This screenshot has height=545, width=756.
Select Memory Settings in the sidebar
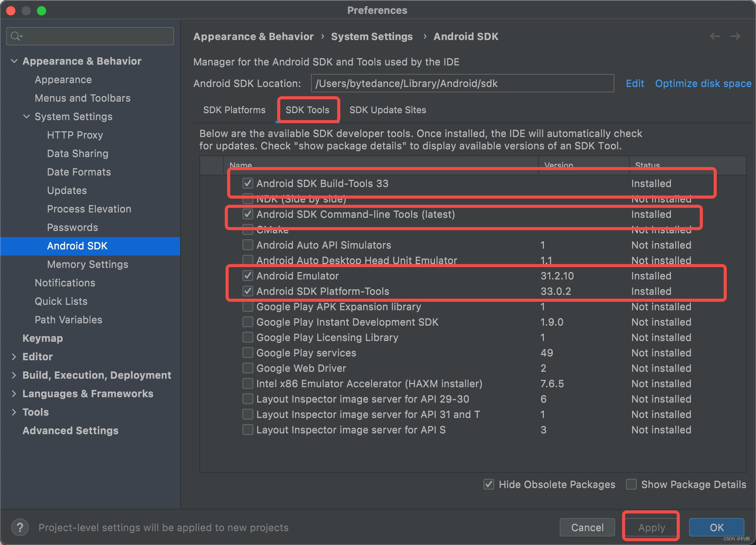[87, 264]
